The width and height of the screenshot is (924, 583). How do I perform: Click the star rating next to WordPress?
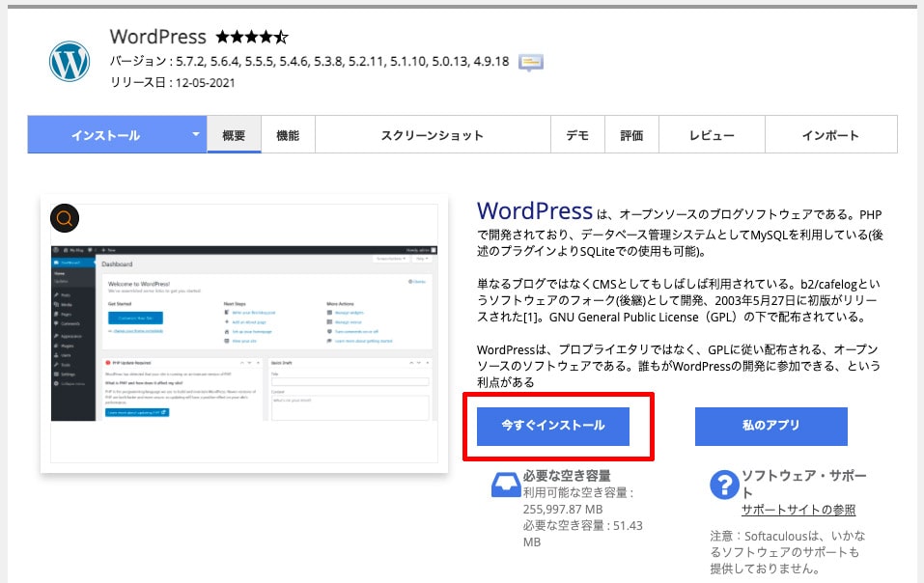point(251,38)
